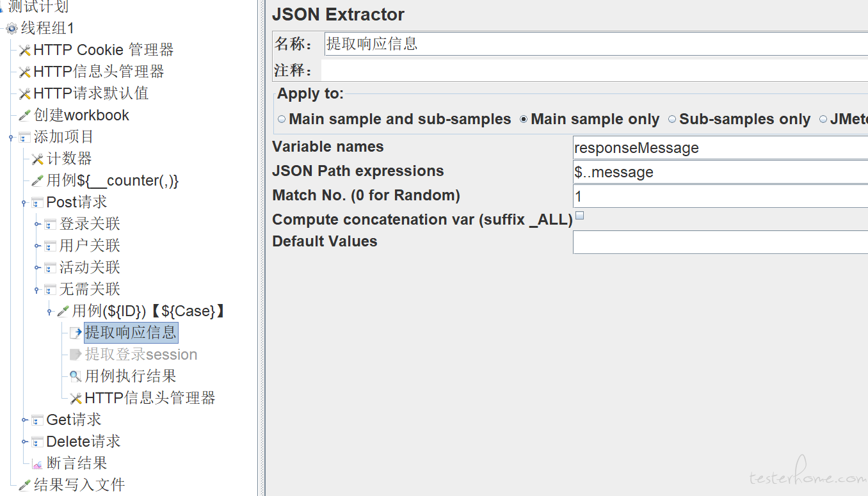Viewport: 868px width, 496px height.
Task: Select Delete请求 in the test tree
Action: click(x=83, y=442)
